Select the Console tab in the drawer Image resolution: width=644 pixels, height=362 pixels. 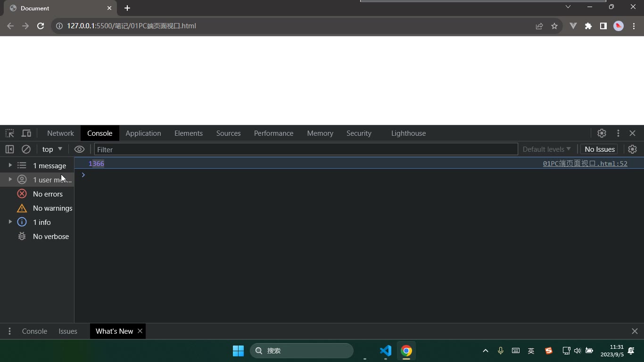click(x=34, y=331)
